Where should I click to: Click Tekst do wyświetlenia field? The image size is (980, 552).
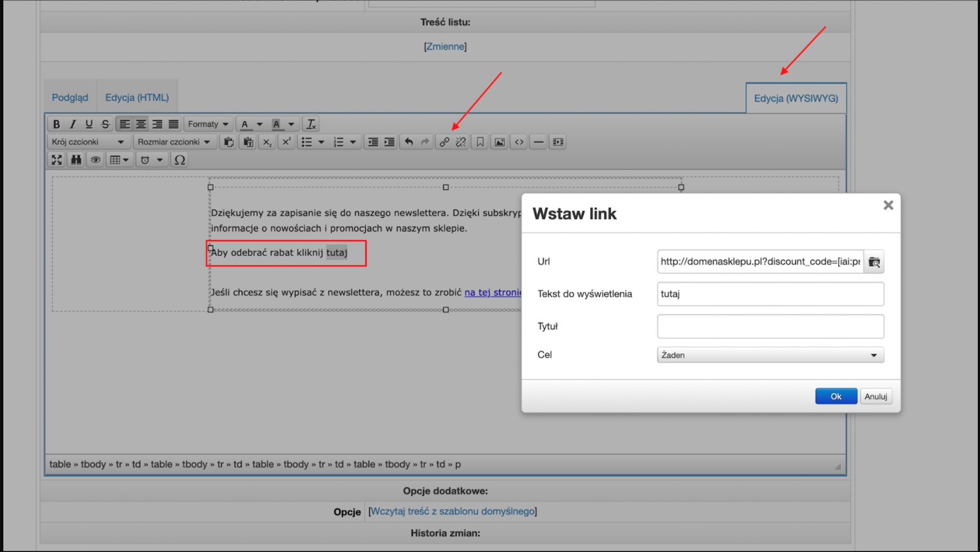771,294
